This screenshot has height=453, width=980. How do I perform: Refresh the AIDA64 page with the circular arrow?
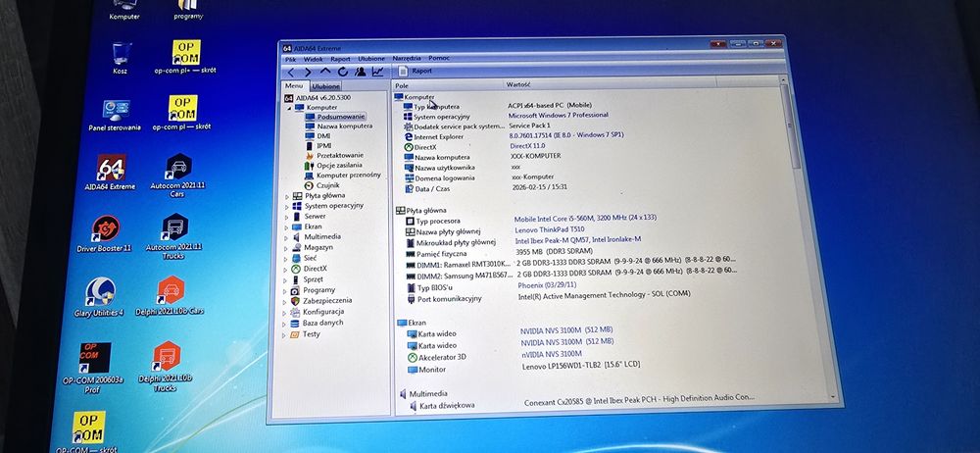(342, 72)
